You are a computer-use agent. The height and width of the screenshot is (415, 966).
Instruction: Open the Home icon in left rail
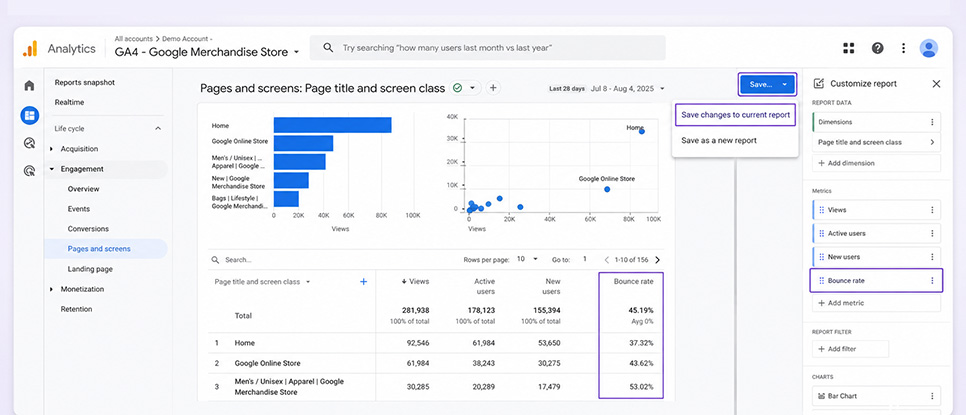click(29, 86)
